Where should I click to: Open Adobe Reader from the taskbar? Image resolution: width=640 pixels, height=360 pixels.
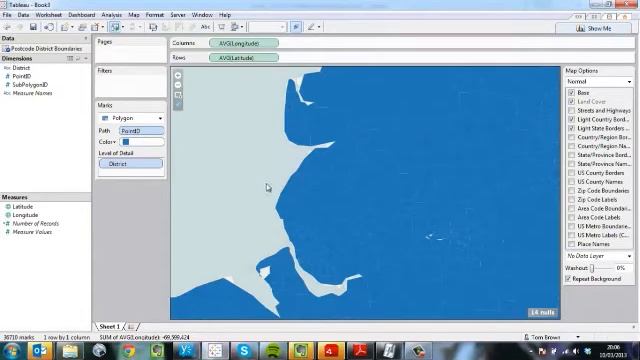[x=360, y=351]
